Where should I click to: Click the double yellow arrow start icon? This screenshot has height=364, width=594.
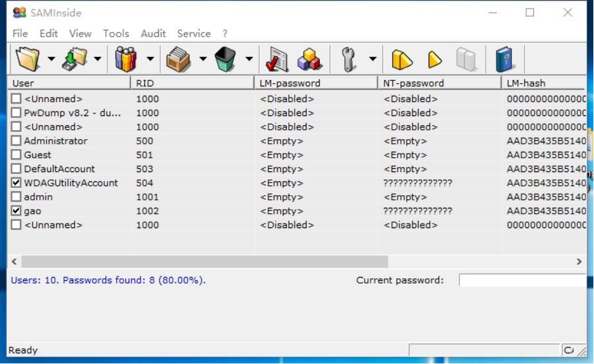(x=401, y=59)
